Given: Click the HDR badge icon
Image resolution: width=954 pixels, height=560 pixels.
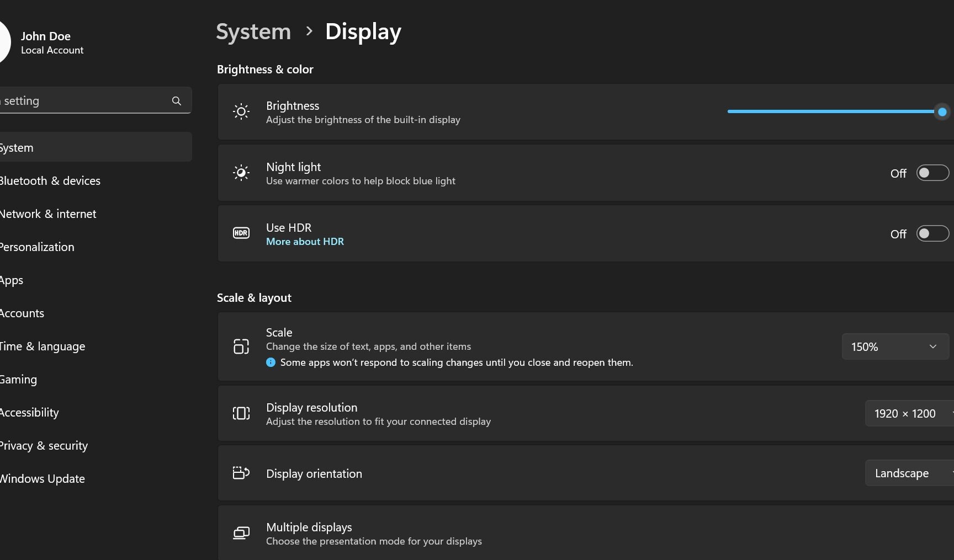Looking at the screenshot, I should [241, 233].
